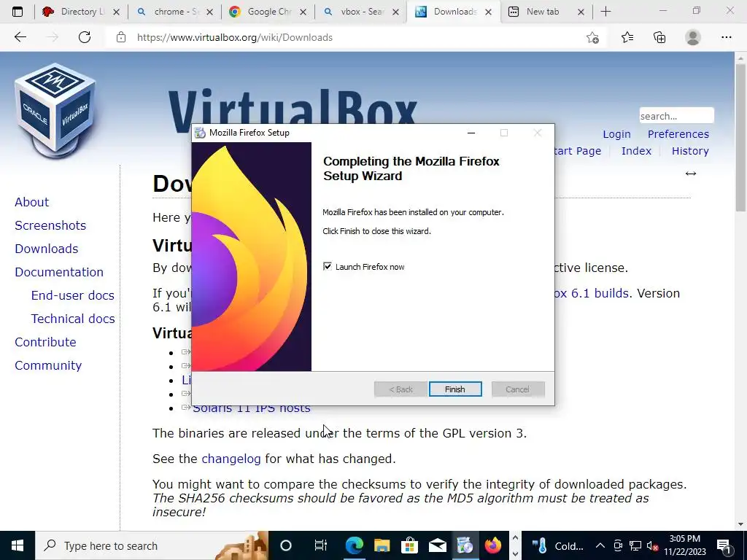Click the VirtualBox site search field

[676, 116]
